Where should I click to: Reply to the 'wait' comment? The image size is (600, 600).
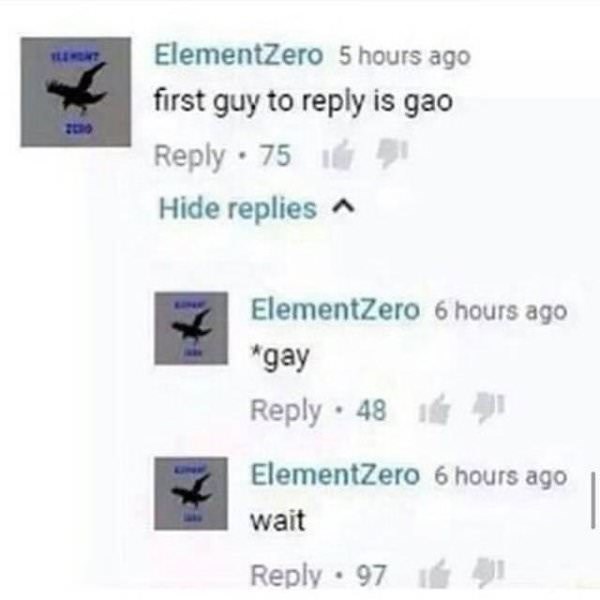point(285,576)
